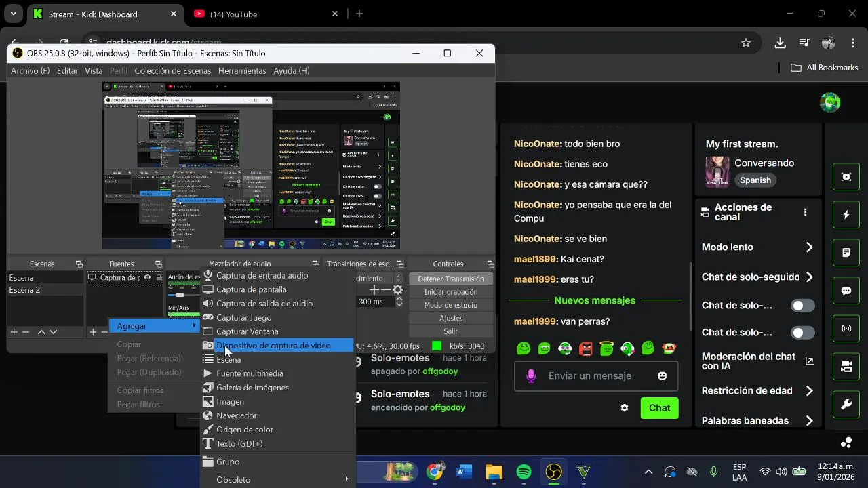Click the Salir button in OBS controls
This screenshot has height=488, width=868.
click(x=451, y=331)
